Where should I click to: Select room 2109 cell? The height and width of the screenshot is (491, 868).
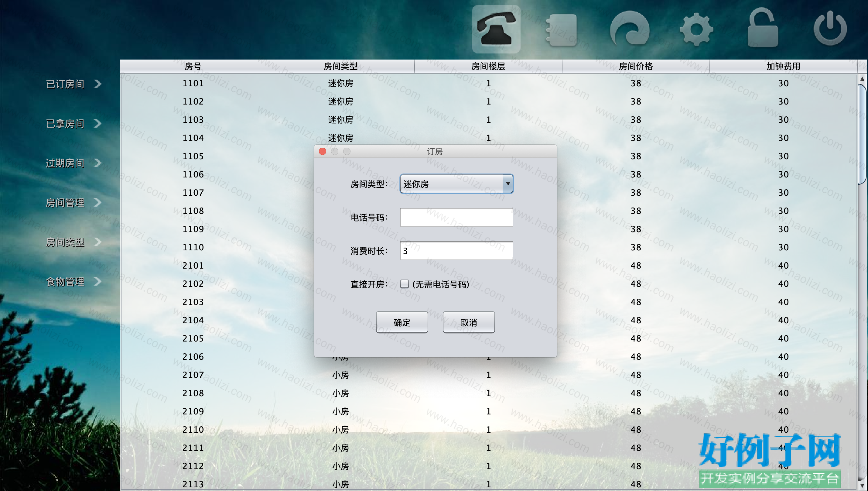tap(193, 411)
